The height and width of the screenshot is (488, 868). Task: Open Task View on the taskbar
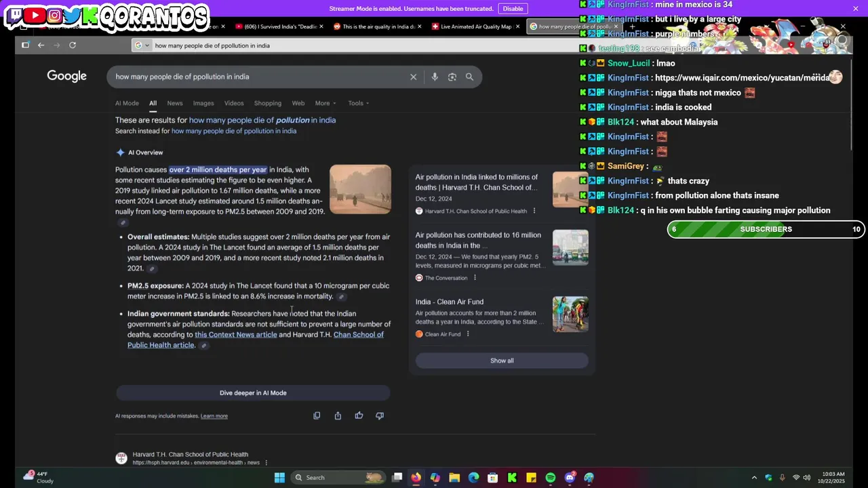397,478
